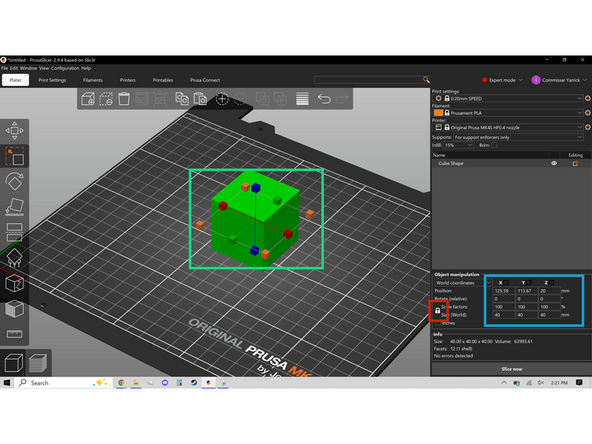The image size is (592, 444).
Task: Open the Help menu
Action: click(86, 68)
